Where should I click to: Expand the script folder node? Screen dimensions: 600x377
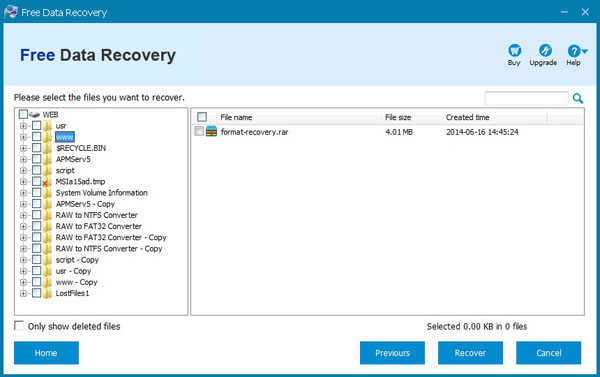pos(23,170)
